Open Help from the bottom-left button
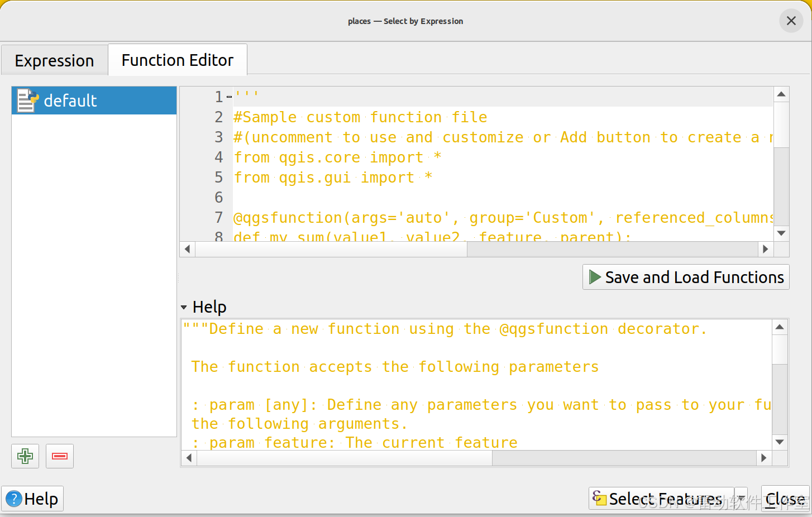Viewport: 812px width, 517px height. click(x=32, y=499)
